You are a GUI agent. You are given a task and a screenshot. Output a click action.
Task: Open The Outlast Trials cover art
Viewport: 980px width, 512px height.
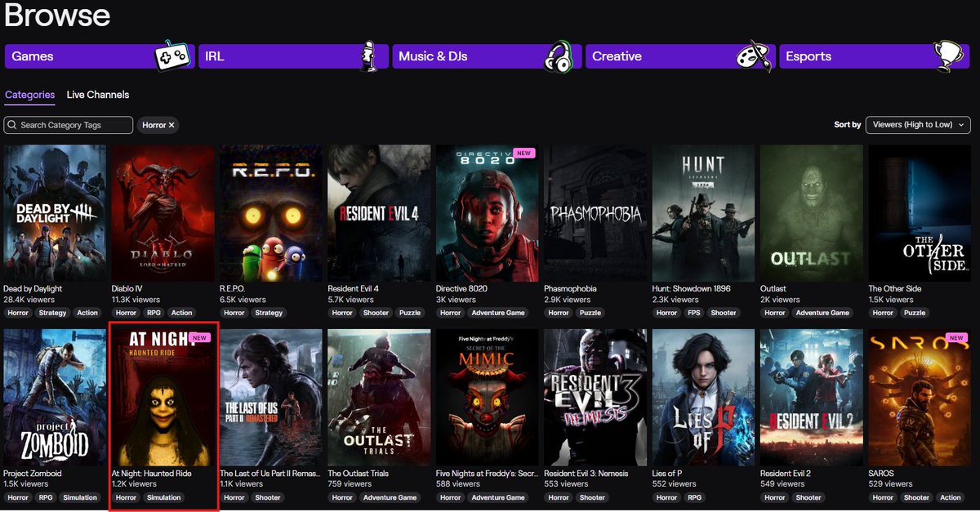379,398
